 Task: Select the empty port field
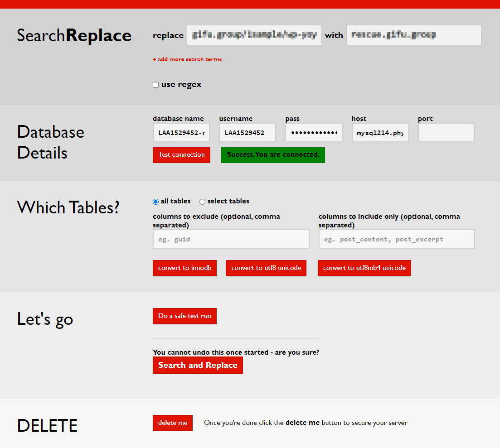click(446, 133)
